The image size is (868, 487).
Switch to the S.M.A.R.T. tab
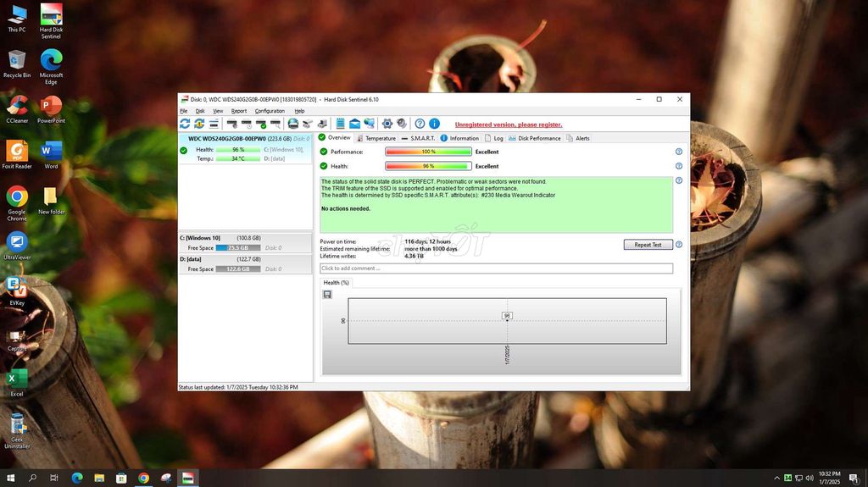point(418,138)
